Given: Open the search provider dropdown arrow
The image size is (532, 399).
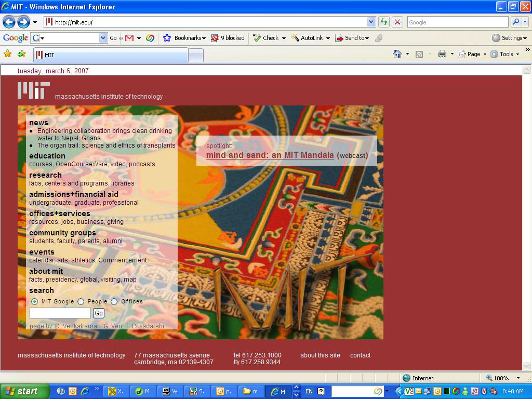Looking at the screenshot, I should 525,22.
